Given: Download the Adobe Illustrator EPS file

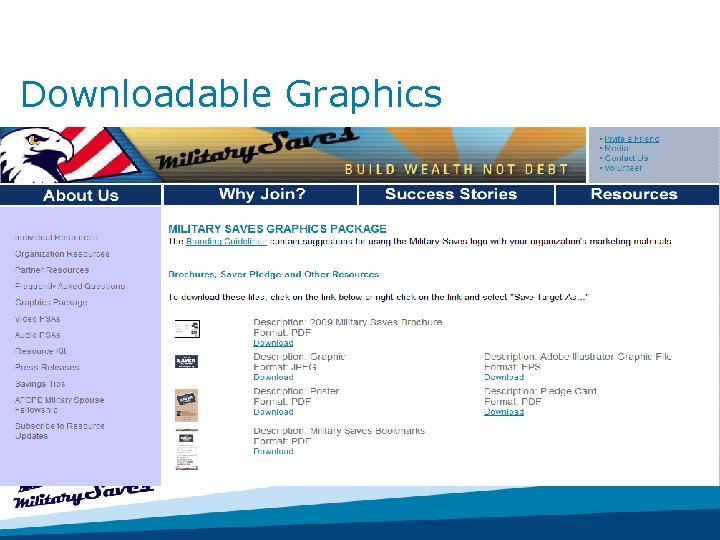Looking at the screenshot, I should click(x=504, y=377).
